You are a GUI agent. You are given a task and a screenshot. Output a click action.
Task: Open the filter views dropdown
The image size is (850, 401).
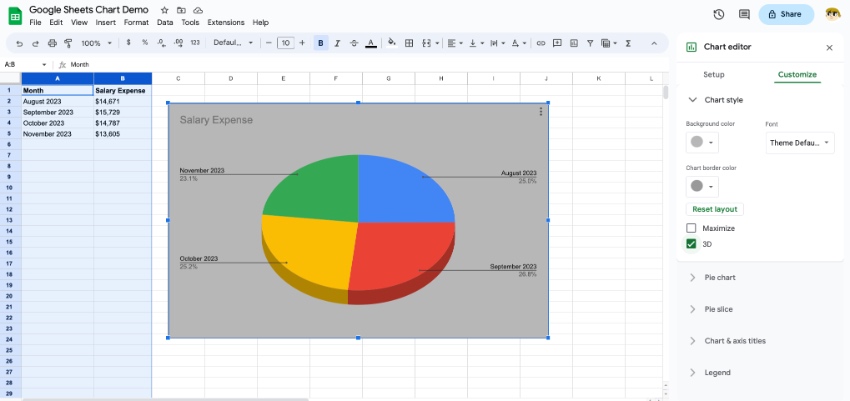pos(609,43)
